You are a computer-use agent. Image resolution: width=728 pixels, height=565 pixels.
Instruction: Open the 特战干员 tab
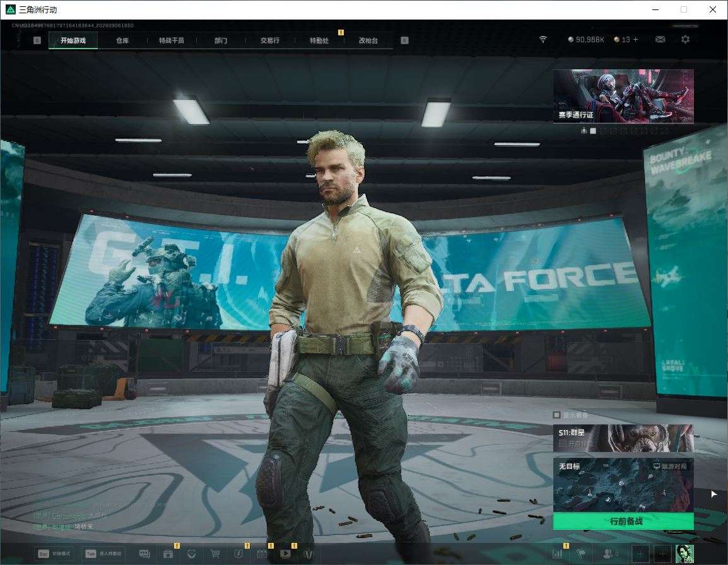click(x=172, y=40)
